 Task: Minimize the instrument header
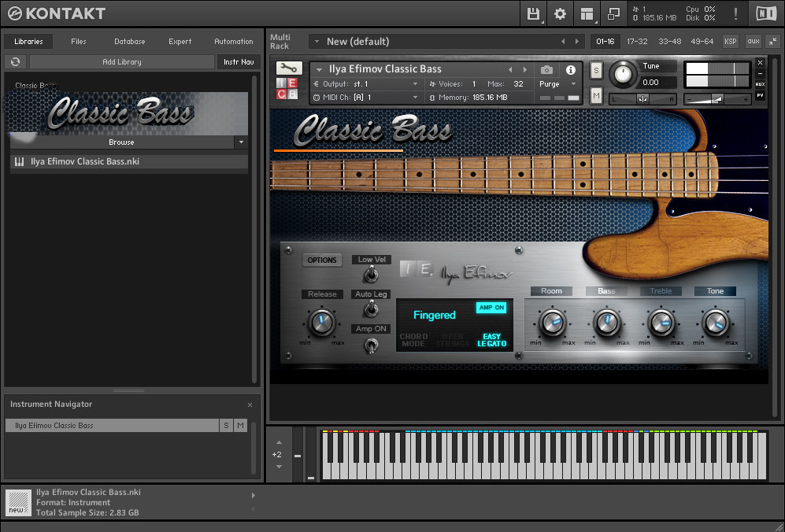point(760,73)
